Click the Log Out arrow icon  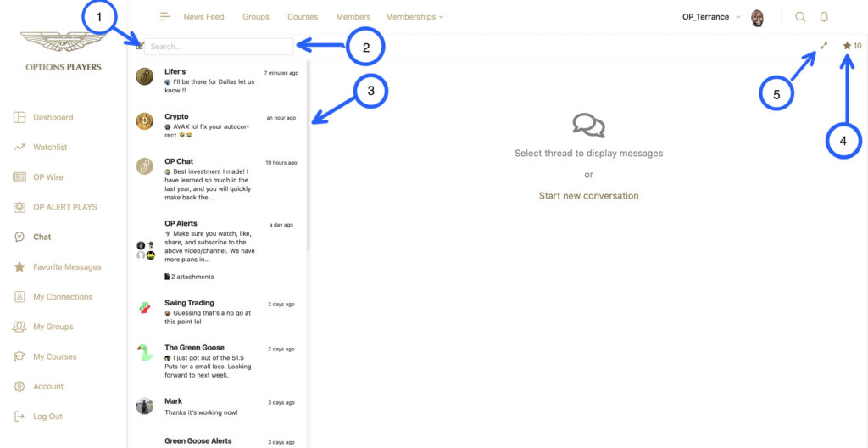[x=19, y=417]
